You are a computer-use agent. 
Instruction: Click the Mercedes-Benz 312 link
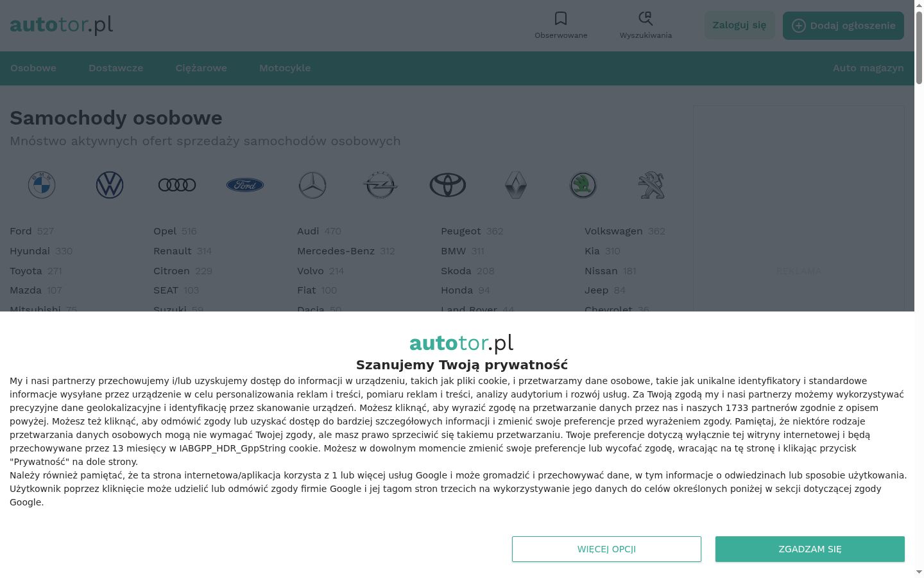pos(346,251)
